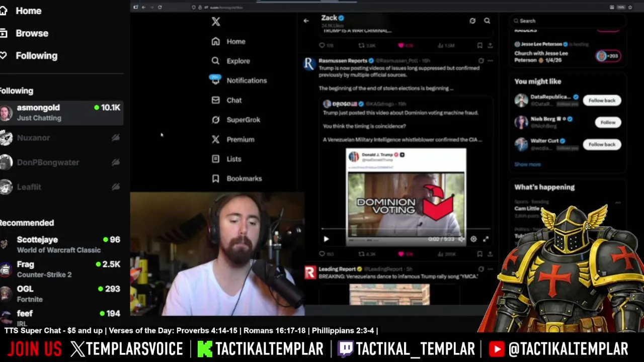Reply to the TRUMP IS A WAR CRIMINAL post

[x=322, y=45]
